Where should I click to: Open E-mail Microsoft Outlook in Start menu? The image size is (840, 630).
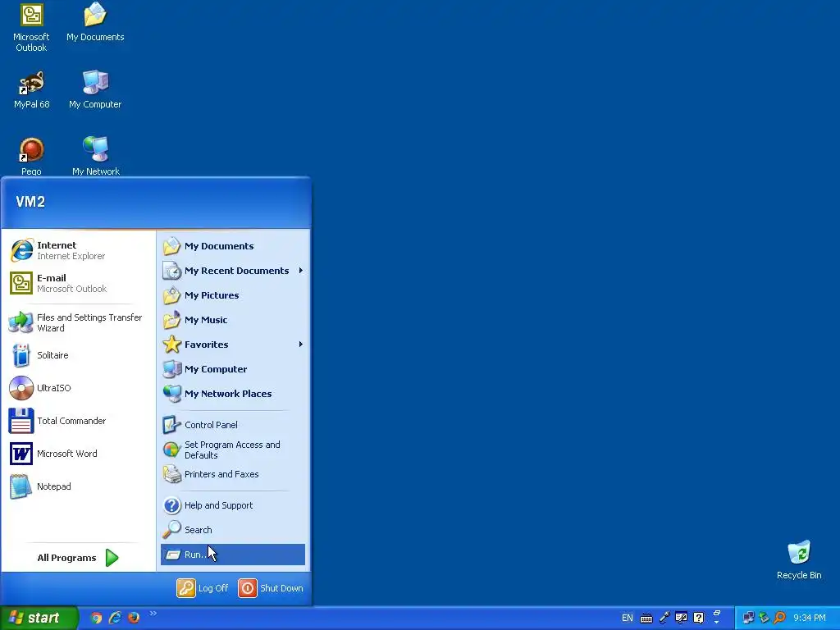tap(78, 283)
